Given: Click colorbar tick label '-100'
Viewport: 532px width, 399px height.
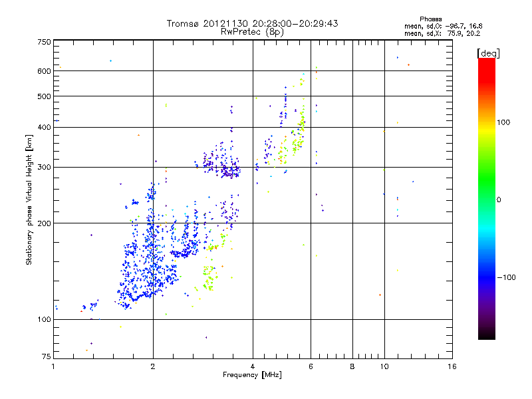Looking at the screenshot, I should click(x=507, y=277).
